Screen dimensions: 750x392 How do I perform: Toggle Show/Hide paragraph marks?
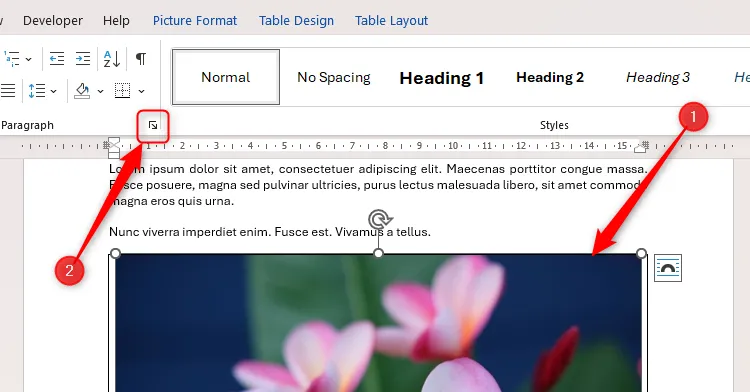(141, 59)
